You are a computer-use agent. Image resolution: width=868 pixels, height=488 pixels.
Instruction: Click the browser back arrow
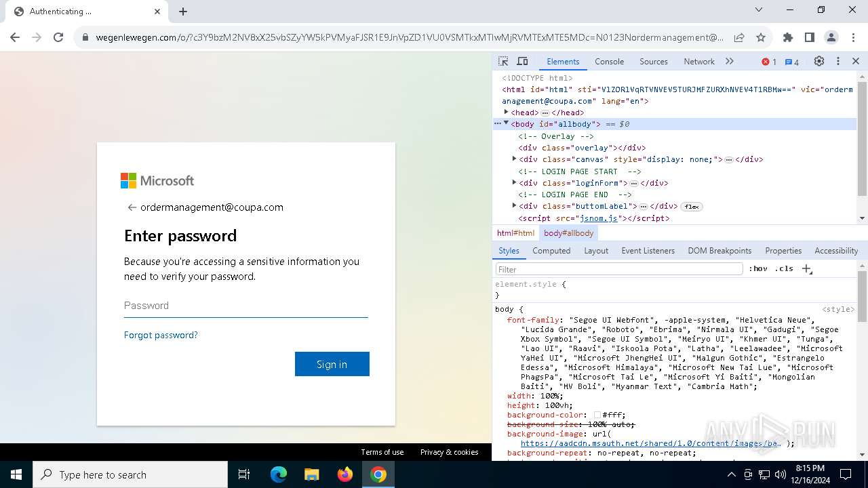coord(15,37)
